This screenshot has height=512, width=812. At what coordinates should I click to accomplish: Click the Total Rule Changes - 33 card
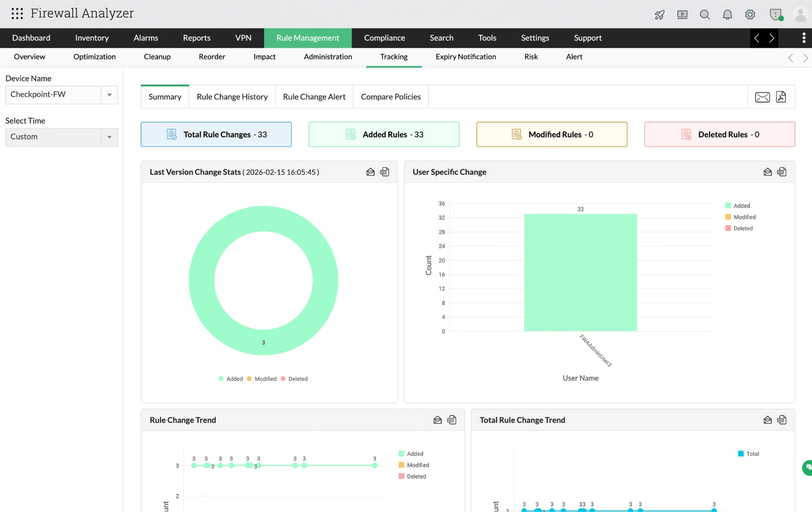(x=216, y=134)
